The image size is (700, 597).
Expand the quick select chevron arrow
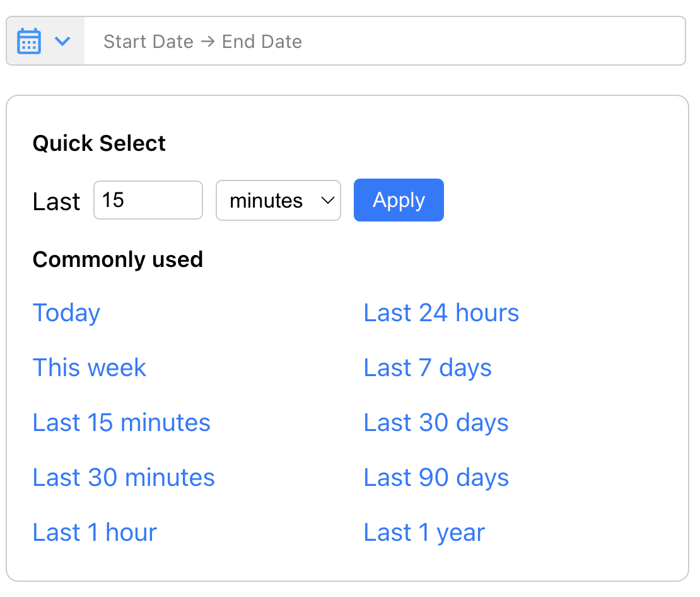[62, 42]
